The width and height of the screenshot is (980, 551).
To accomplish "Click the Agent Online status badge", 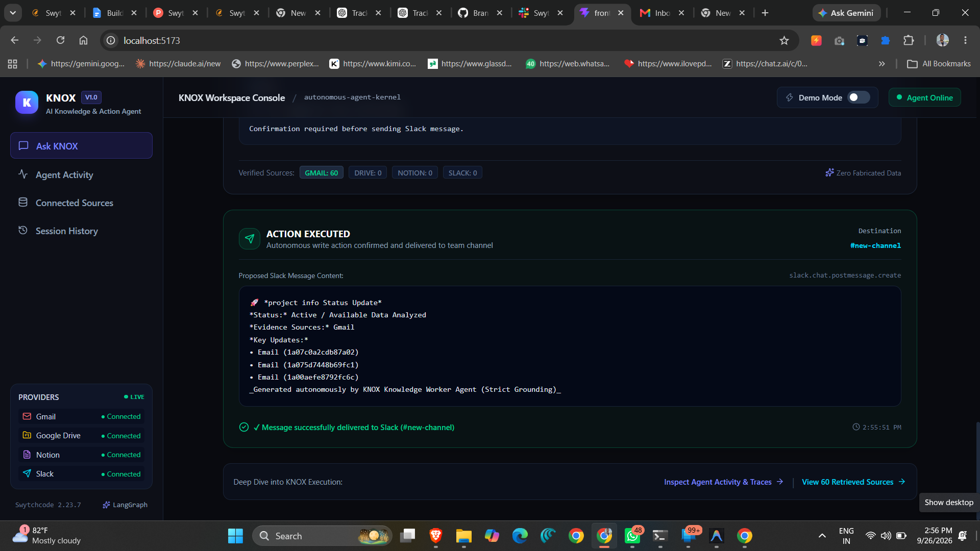I will click(x=924, y=97).
